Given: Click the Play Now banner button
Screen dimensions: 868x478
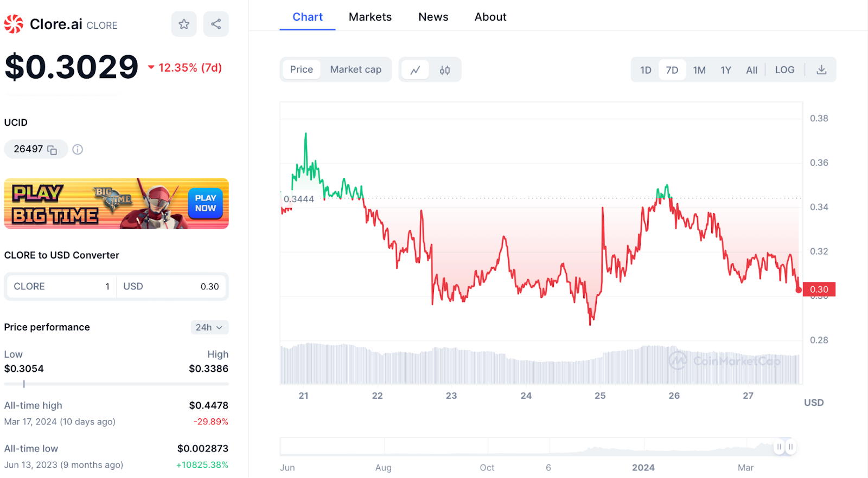Looking at the screenshot, I should (206, 204).
